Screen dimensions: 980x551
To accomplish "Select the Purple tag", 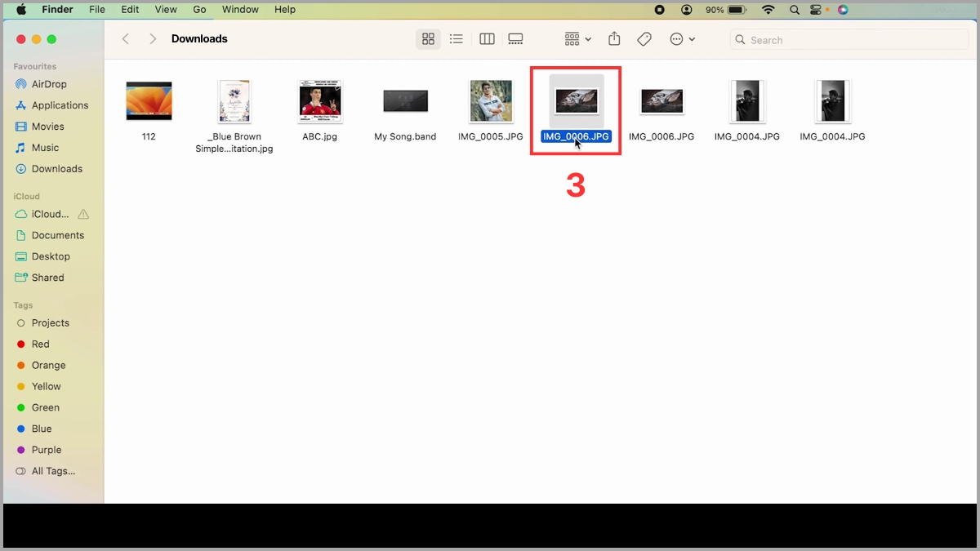I will pos(47,451).
